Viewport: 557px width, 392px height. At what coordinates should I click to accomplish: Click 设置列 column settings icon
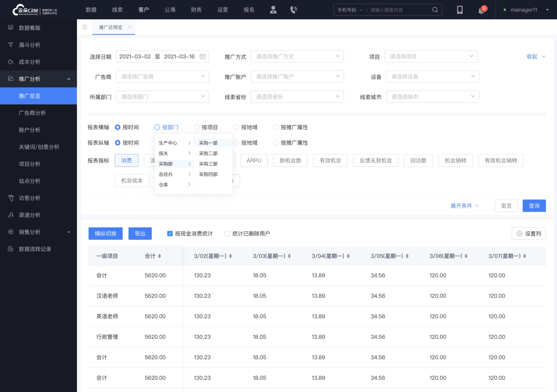(x=519, y=234)
